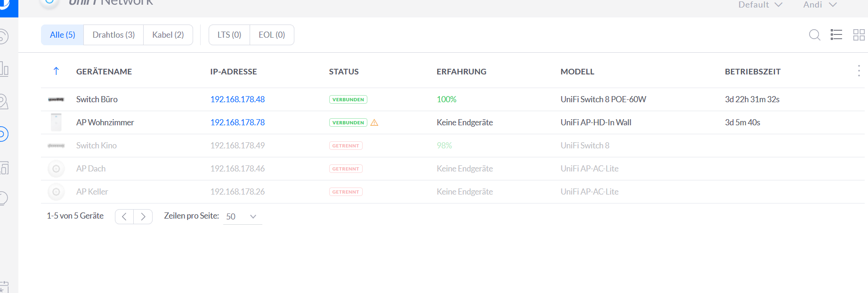Switch to list view layout
The height and width of the screenshot is (293, 868).
tap(836, 35)
